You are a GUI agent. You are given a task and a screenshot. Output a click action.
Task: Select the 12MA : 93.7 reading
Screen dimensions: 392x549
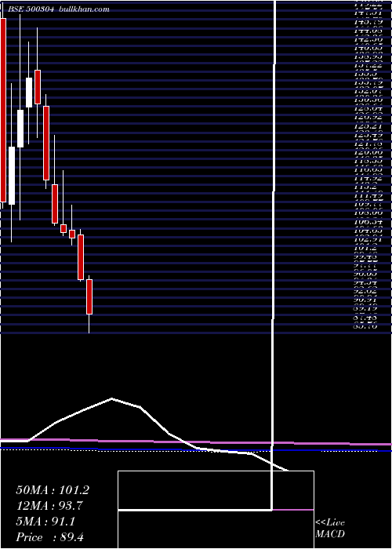pyautogui.click(x=49, y=506)
